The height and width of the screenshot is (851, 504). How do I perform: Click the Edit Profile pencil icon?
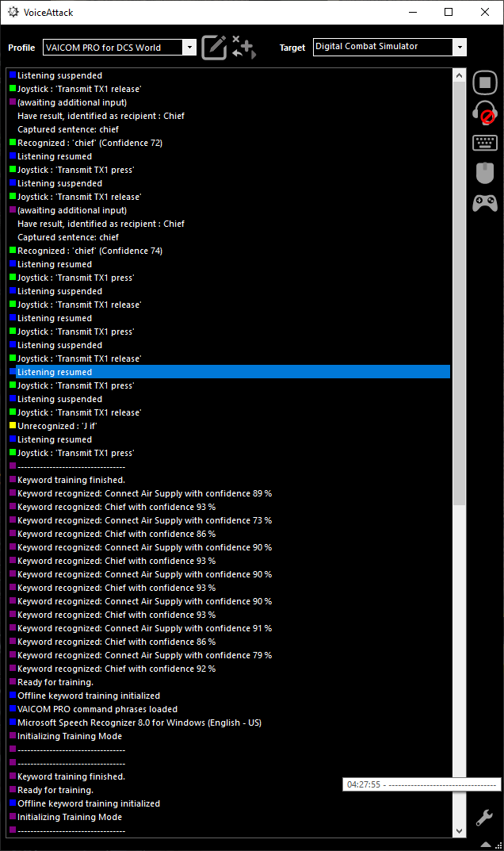[214, 48]
